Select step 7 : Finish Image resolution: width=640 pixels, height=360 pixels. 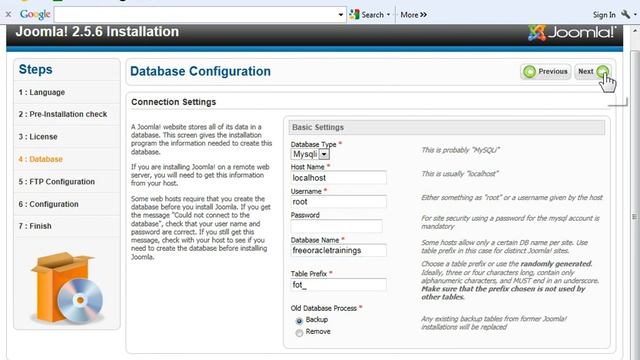[35, 226]
